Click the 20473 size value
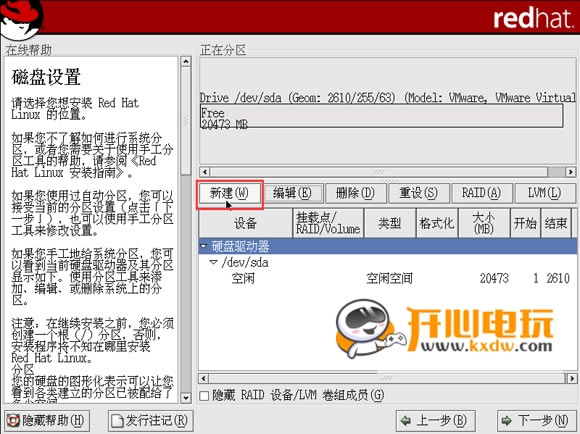The image size is (580, 434). pyautogui.click(x=494, y=278)
